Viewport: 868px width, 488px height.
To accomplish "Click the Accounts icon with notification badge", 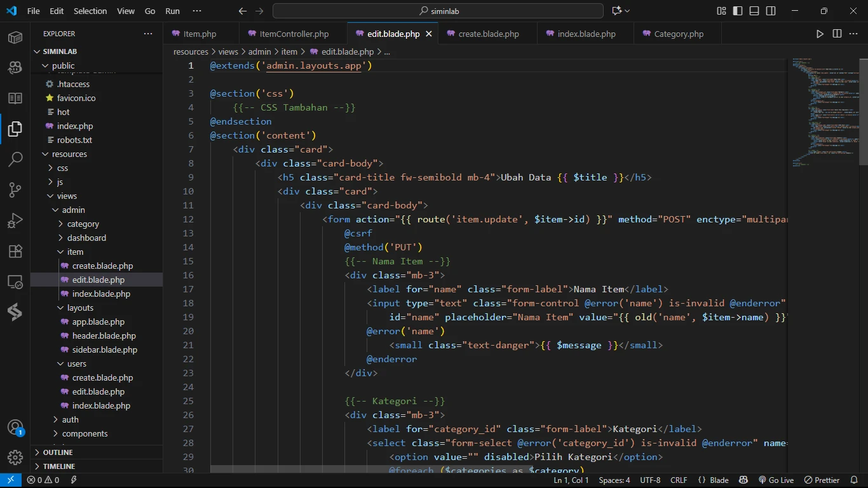I will pos(15,427).
